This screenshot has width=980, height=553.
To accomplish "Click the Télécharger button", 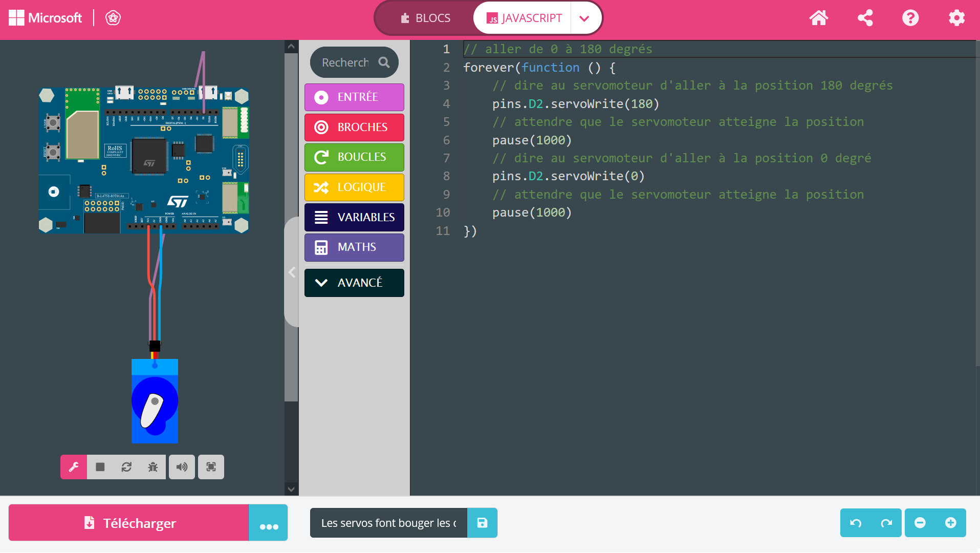I will coord(129,523).
